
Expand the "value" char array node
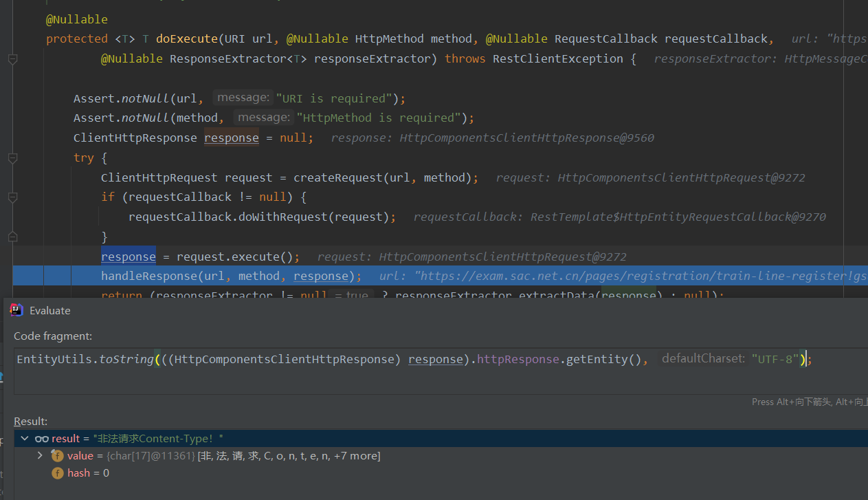click(40, 455)
